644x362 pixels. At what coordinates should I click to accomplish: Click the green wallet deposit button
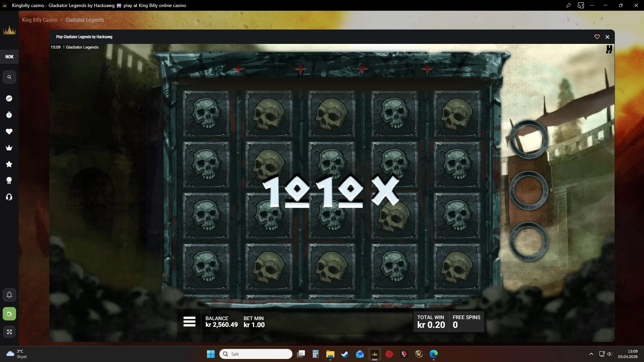(9, 314)
